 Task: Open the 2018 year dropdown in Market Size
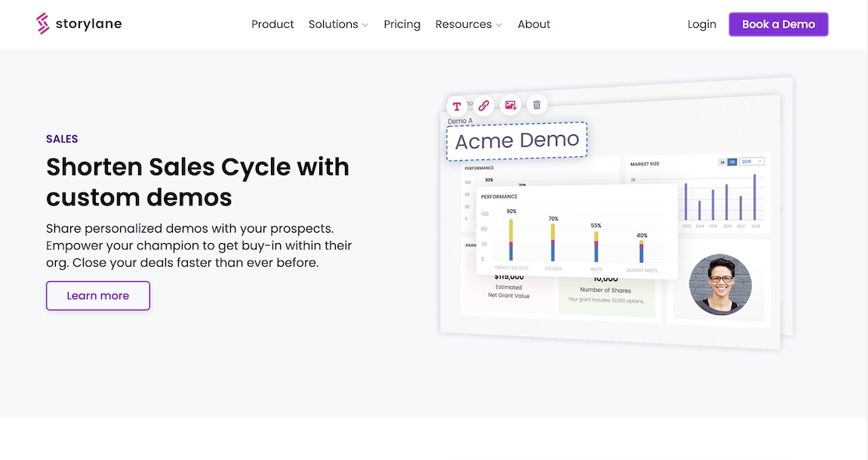coord(752,162)
